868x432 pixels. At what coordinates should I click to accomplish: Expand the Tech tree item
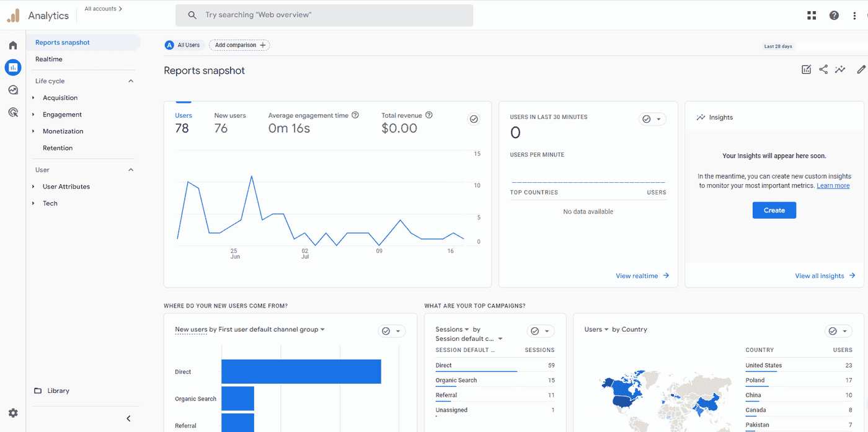click(33, 203)
